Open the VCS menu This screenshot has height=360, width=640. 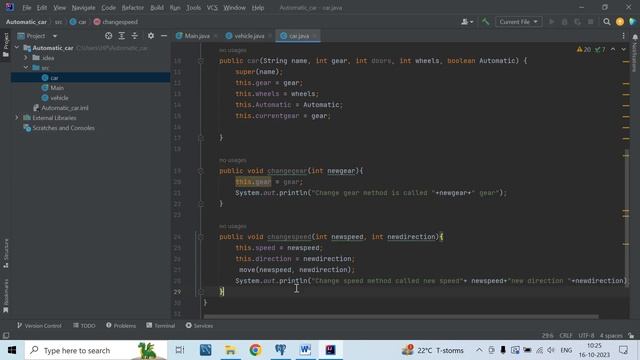(212, 8)
